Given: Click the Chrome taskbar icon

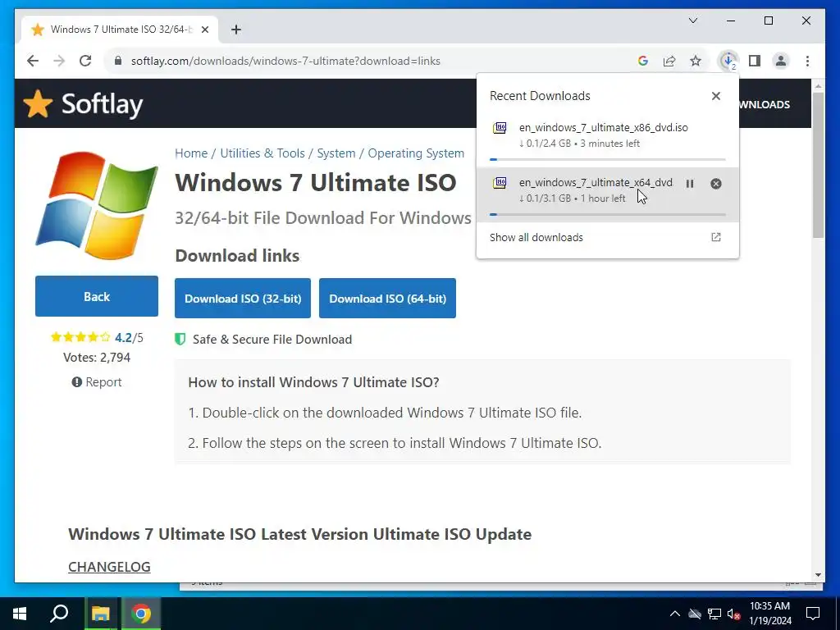Looking at the screenshot, I should [141, 614].
